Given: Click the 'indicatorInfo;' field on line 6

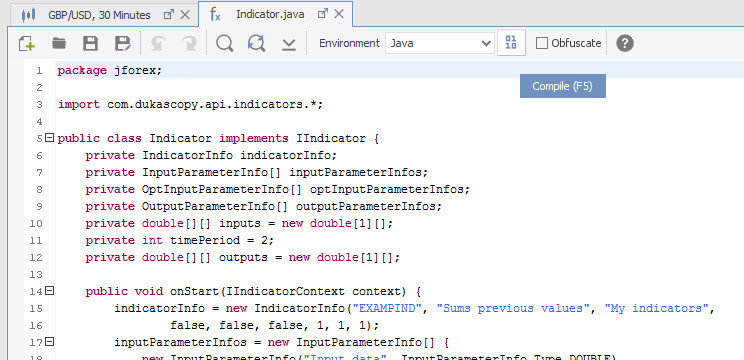Looking at the screenshot, I should click(x=288, y=155).
